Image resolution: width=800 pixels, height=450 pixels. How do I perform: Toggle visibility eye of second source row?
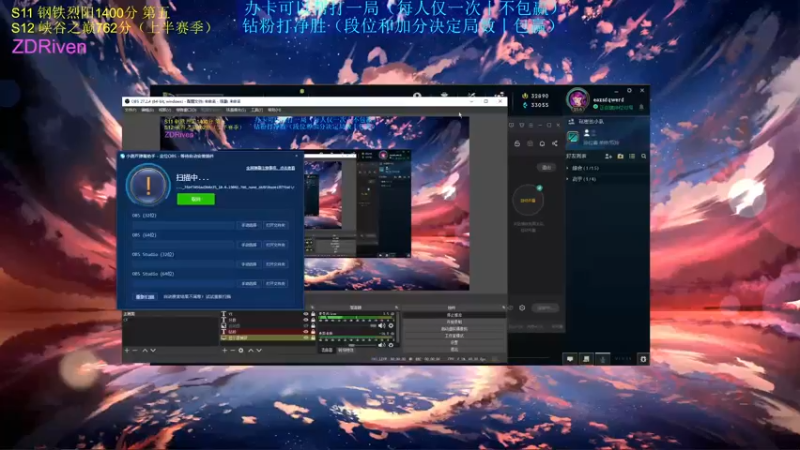point(306,319)
